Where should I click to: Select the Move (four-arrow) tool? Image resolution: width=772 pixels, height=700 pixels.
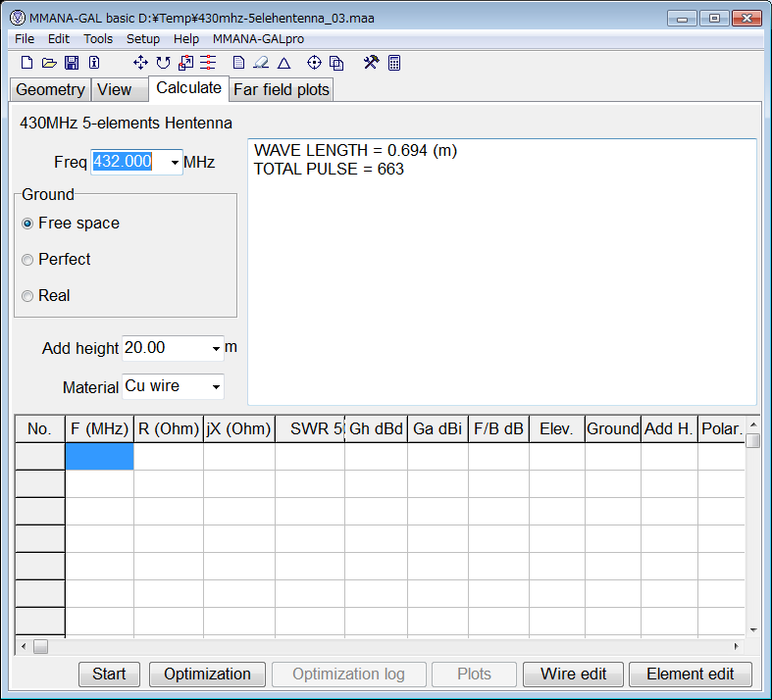(140, 63)
